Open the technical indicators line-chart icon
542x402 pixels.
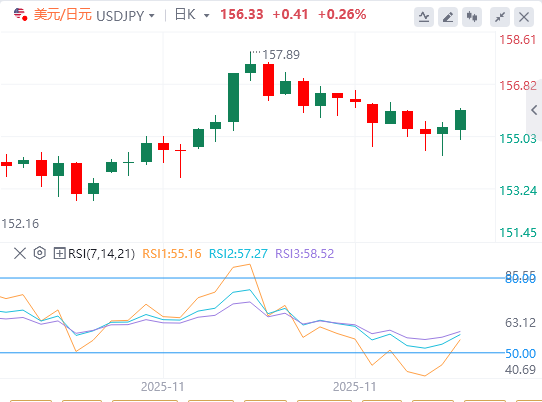coord(424,16)
